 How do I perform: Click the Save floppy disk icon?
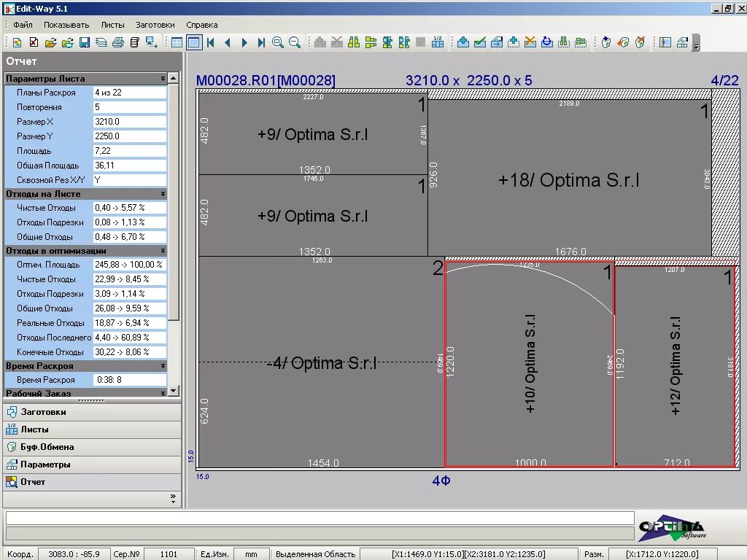coord(85,42)
